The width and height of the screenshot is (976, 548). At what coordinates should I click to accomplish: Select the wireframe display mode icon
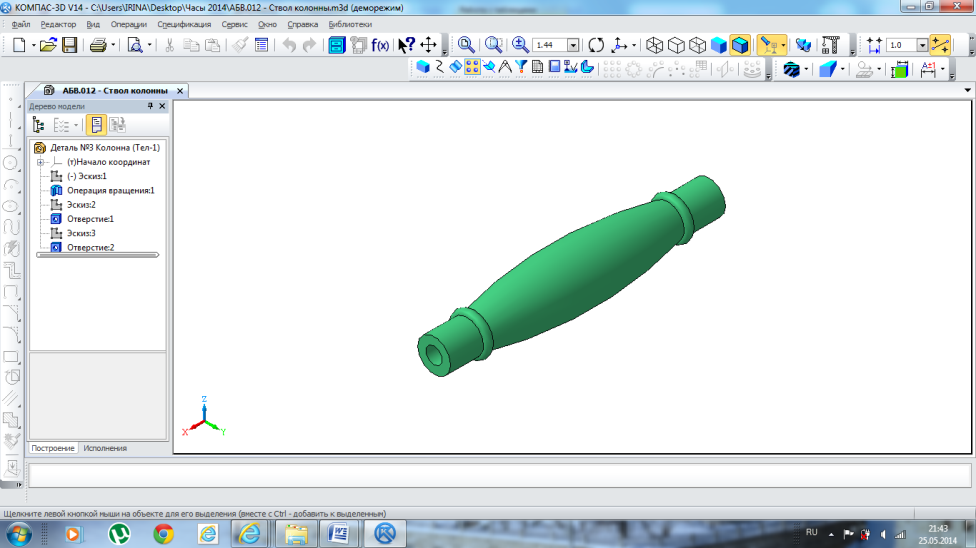pyautogui.click(x=652, y=45)
